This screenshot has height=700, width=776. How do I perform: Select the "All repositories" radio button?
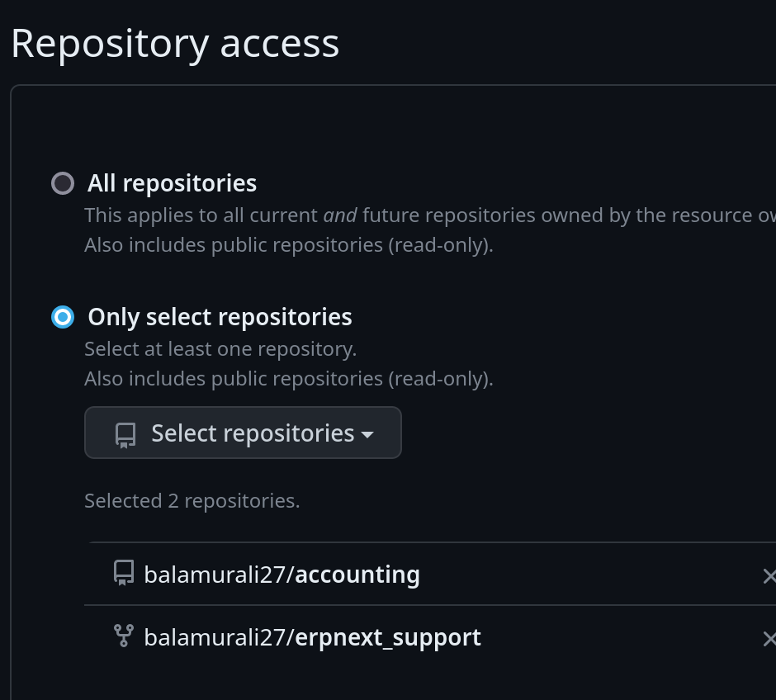coord(63,183)
